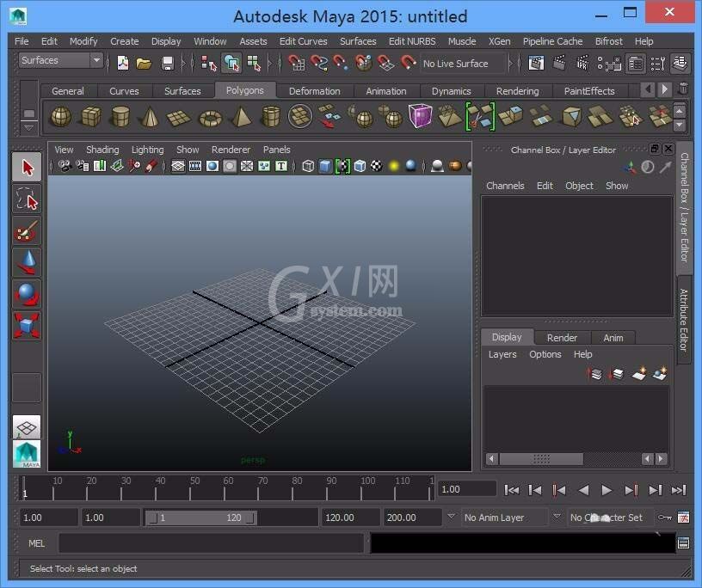
Task: Create a polygon pipe from the shelf
Action: (x=270, y=117)
